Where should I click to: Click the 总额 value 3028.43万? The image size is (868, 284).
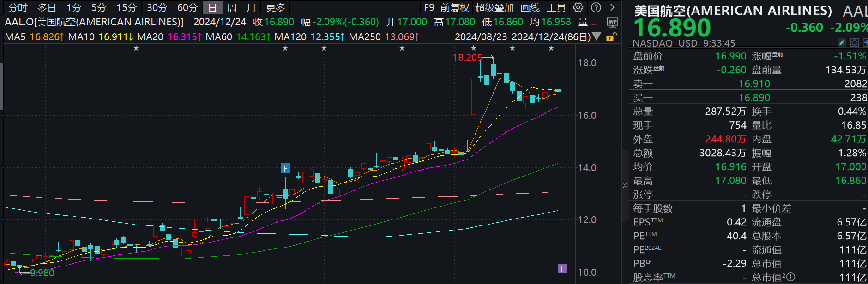[x=723, y=153]
